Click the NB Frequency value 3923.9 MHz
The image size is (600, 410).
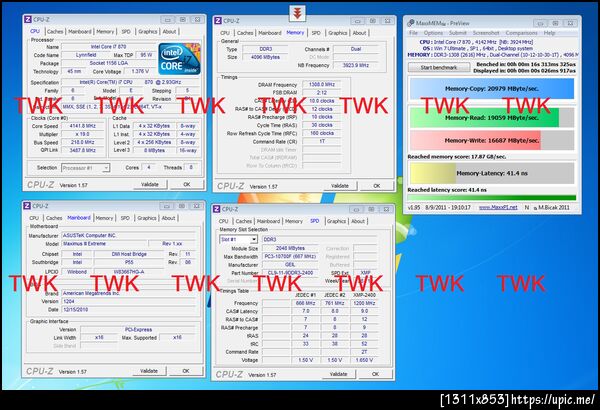pos(355,65)
